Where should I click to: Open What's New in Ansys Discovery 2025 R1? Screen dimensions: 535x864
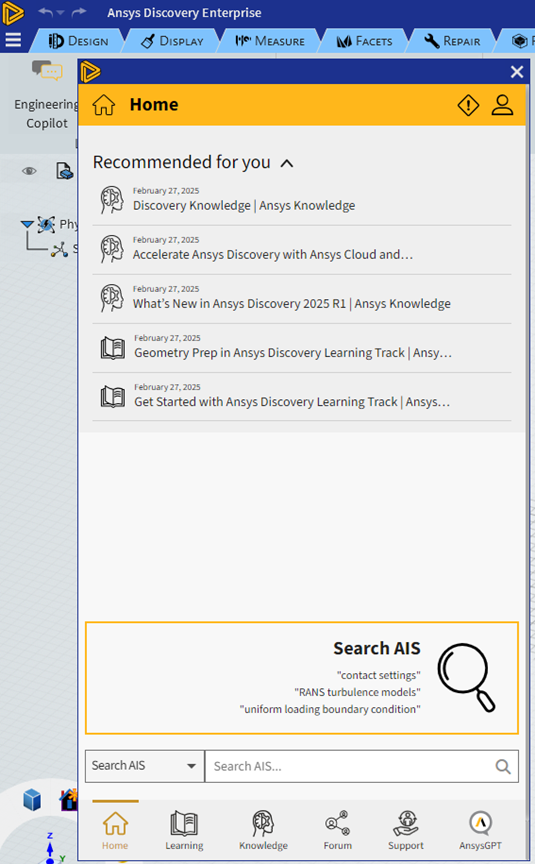pyautogui.click(x=291, y=304)
